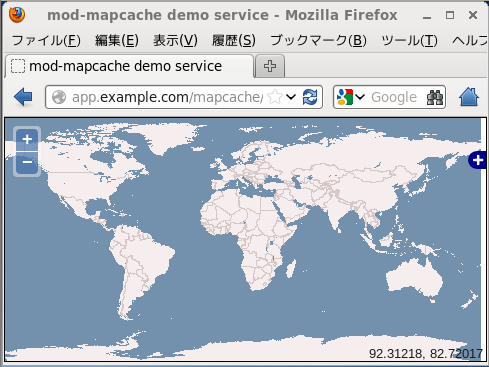This screenshot has height=367, width=489.
Task: Go to the home page icon
Action: click(469, 97)
